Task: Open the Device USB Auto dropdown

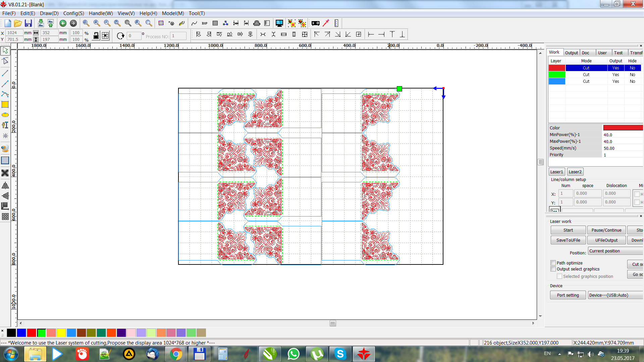Action: 615,295
